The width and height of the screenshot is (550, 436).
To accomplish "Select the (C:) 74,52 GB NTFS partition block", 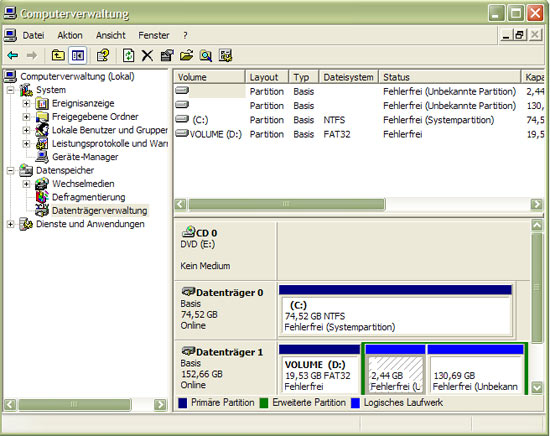I will pyautogui.click(x=396, y=310).
